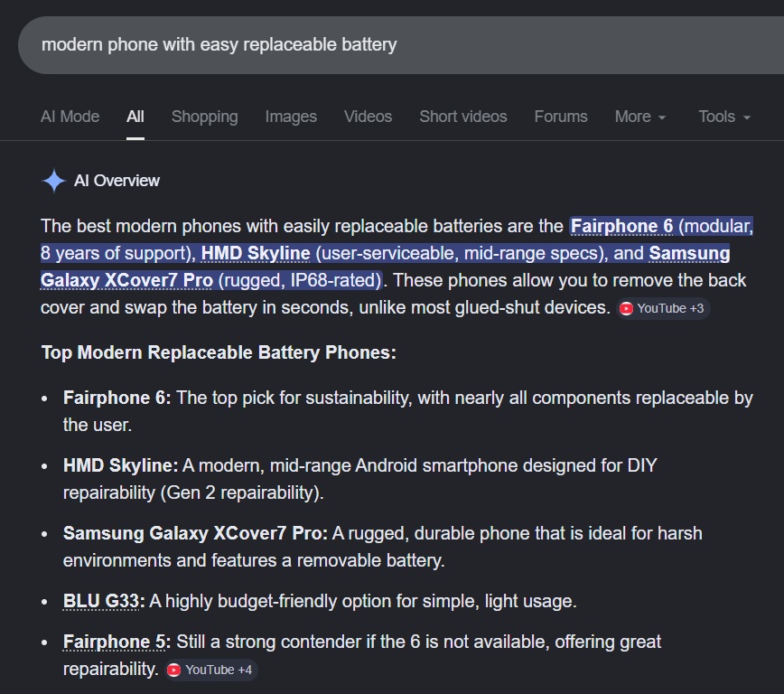The width and height of the screenshot is (784, 694).
Task: Open the YouTube +3 source chip
Action: point(663,308)
